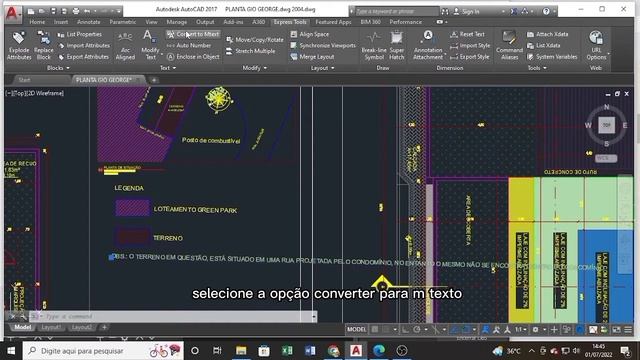Expand the Blocks panel dropdown
The width and height of the screenshot is (640, 360).
pyautogui.click(x=58, y=68)
